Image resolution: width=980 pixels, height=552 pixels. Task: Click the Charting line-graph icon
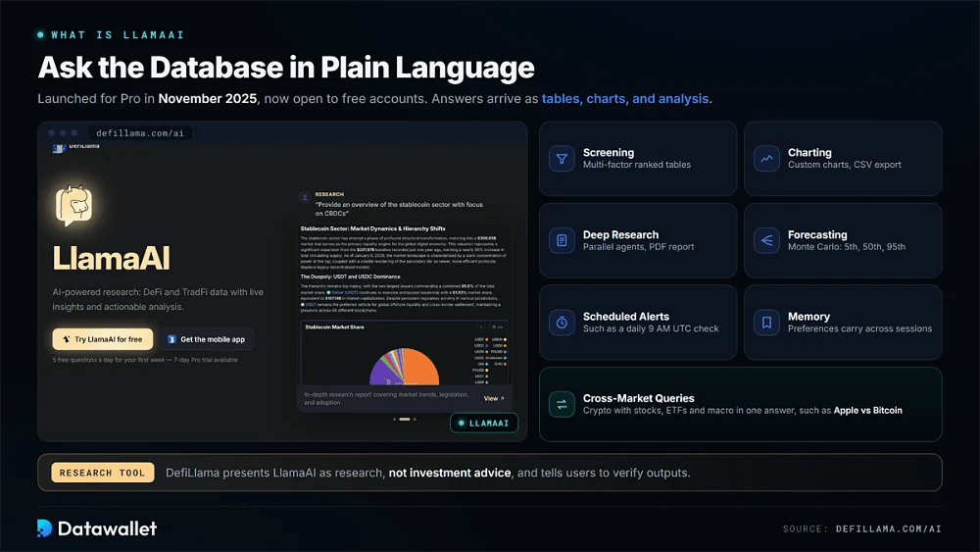pos(766,159)
